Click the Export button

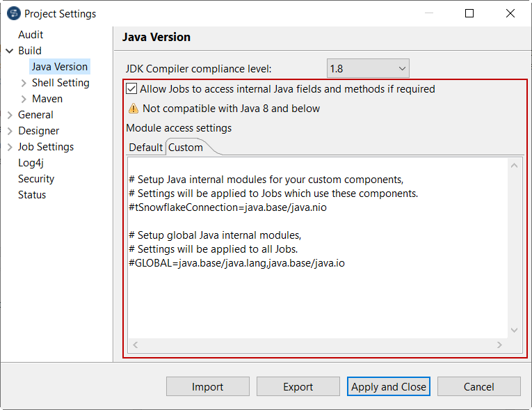click(298, 387)
